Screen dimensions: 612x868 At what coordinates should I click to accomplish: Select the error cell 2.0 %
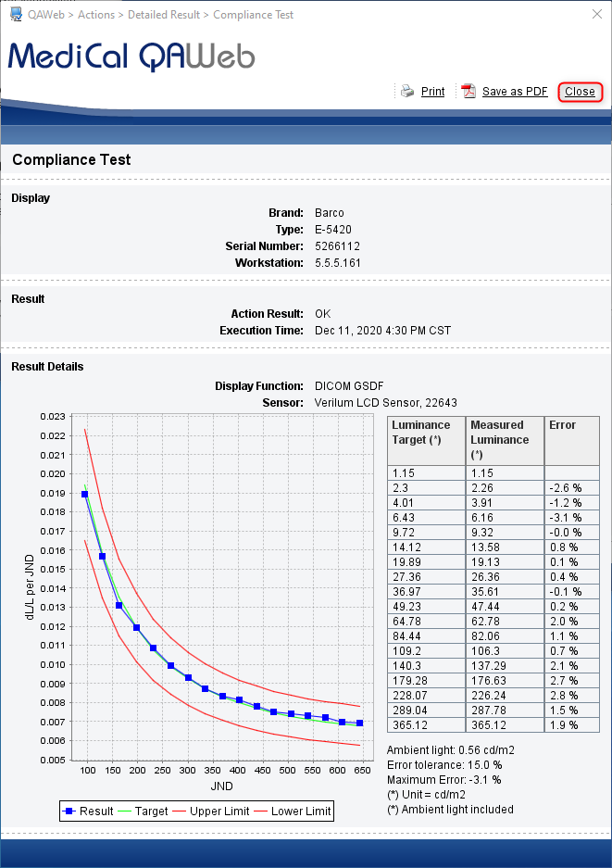pos(572,622)
